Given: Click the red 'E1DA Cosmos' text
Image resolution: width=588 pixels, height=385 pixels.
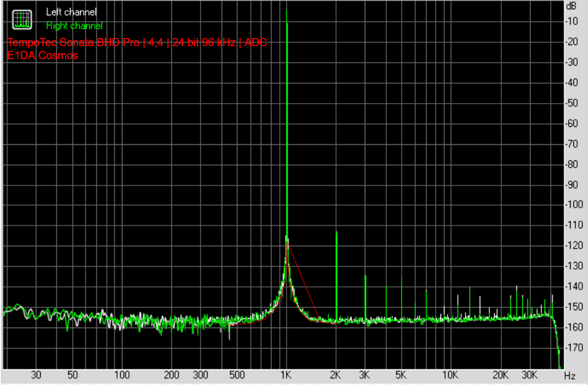Looking at the screenshot, I should coord(42,55).
